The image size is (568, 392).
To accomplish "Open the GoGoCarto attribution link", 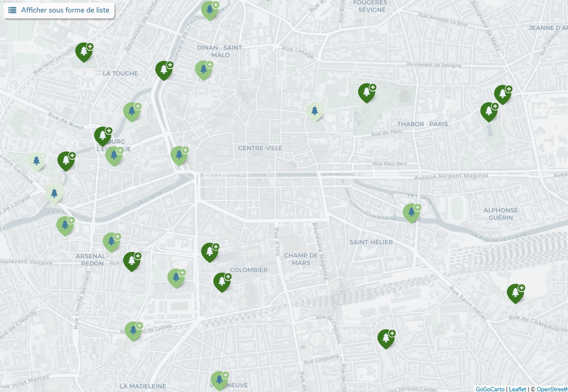I will pos(490,389).
